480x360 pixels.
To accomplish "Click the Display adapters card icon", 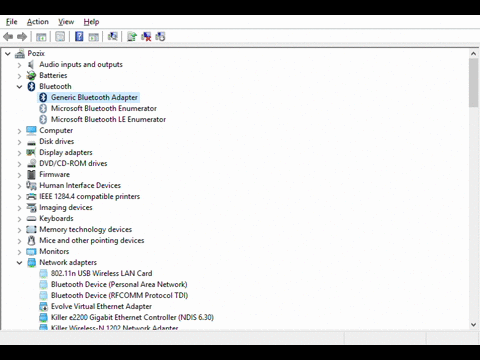I will [x=31, y=152].
